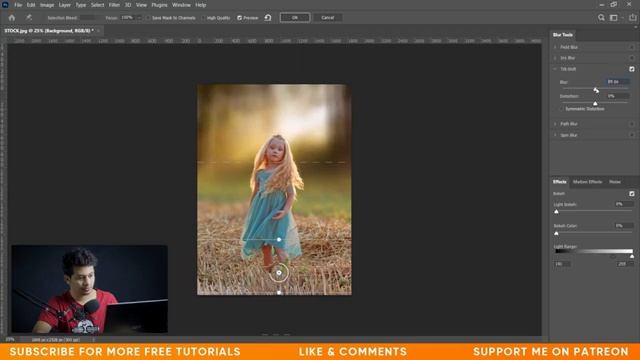Click the Distortion percentage field

618,96
